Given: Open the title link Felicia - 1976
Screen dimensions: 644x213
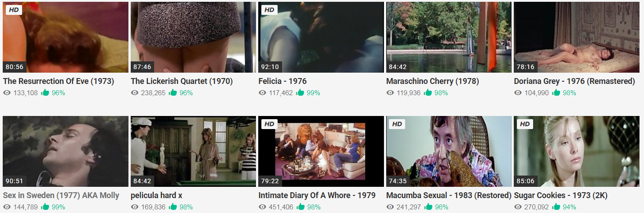Looking at the screenshot, I should click(x=283, y=82).
